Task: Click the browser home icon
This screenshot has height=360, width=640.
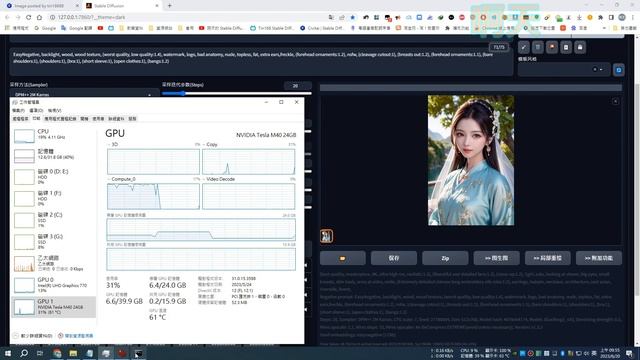Action: coord(39,17)
